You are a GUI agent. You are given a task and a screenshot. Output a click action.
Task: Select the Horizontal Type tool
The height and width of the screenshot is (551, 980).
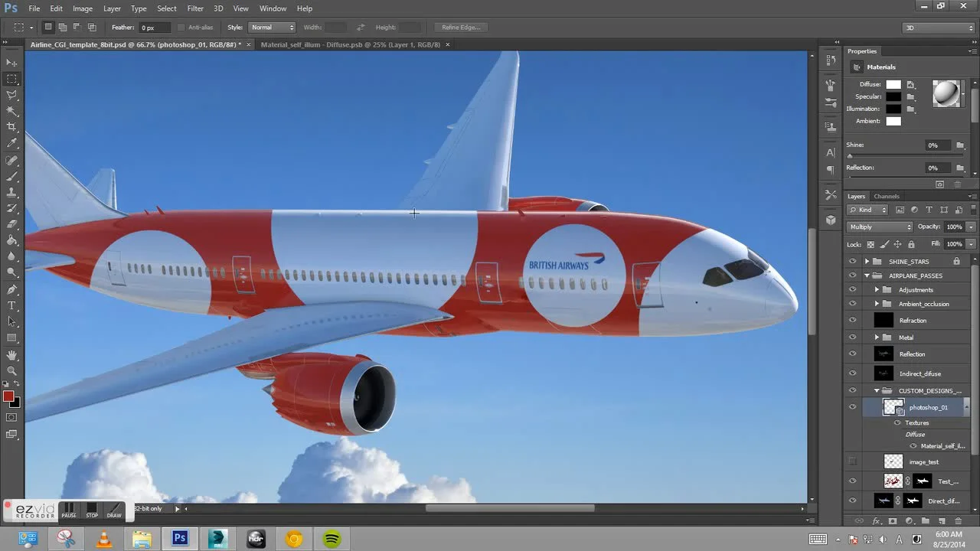point(11,306)
